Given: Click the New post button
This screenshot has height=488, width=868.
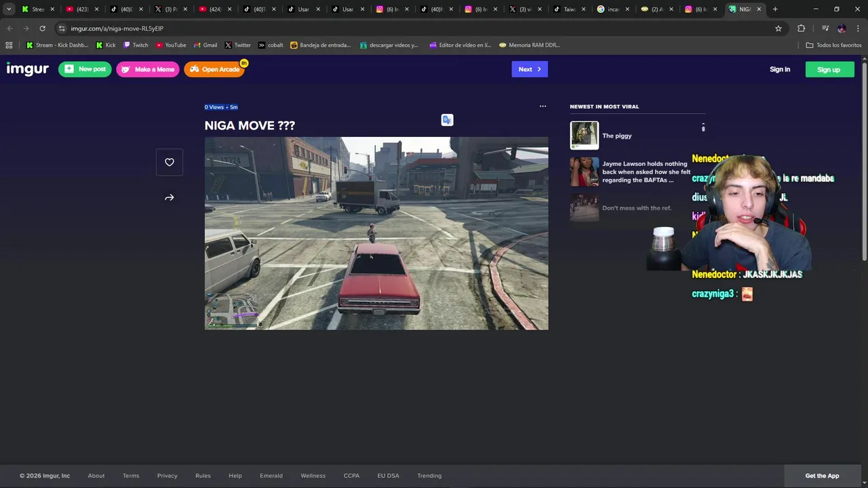Looking at the screenshot, I should (85, 69).
